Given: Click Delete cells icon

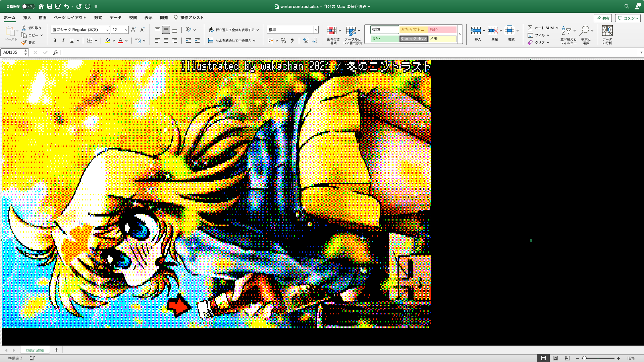Looking at the screenshot, I should point(493,31).
